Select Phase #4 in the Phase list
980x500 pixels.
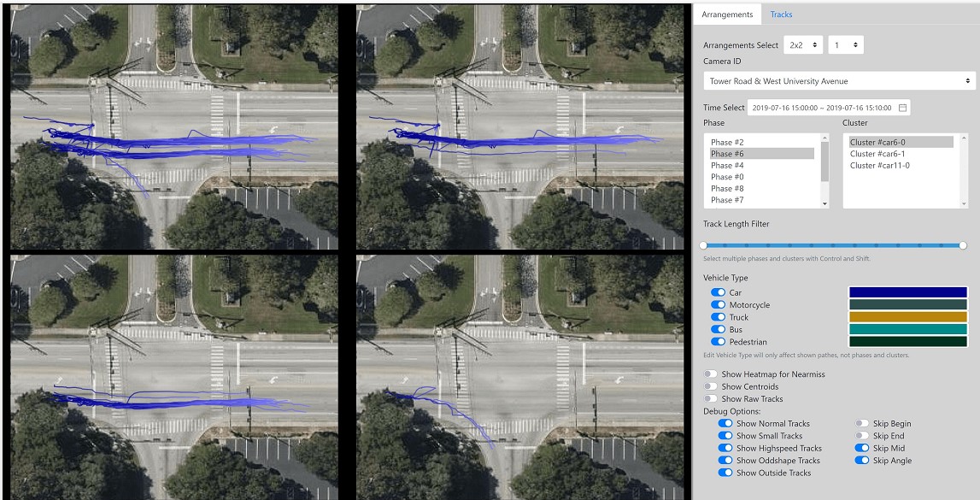click(x=727, y=166)
